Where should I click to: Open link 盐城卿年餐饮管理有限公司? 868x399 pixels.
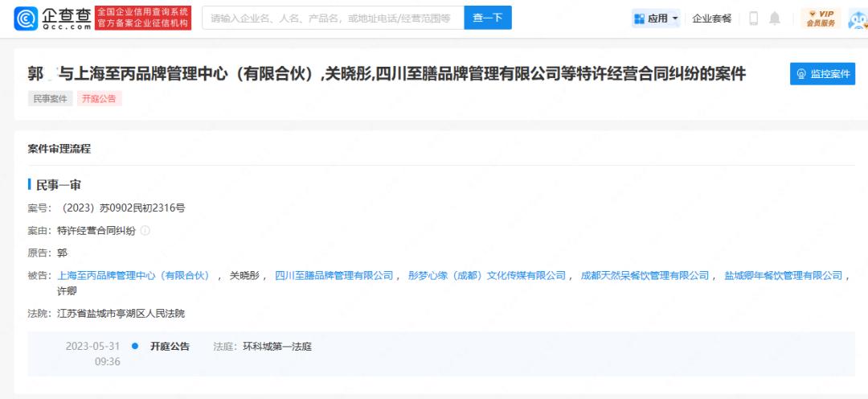coord(784,275)
